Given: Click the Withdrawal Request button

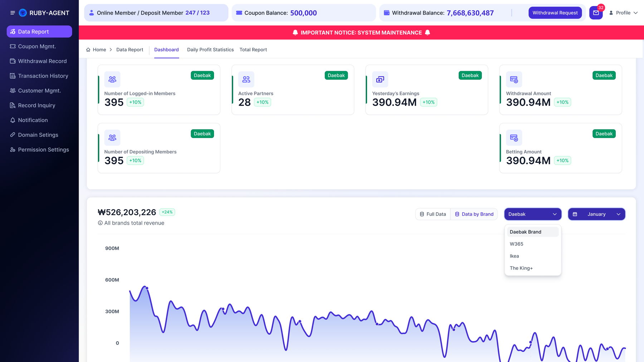Looking at the screenshot, I should 555,13.
